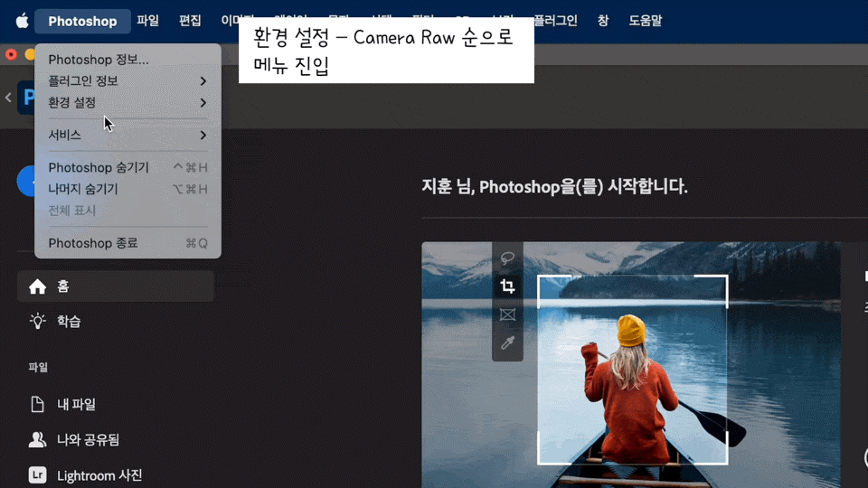The height and width of the screenshot is (488, 868).
Task: Click the canoe tutorial image
Action: tap(631, 364)
